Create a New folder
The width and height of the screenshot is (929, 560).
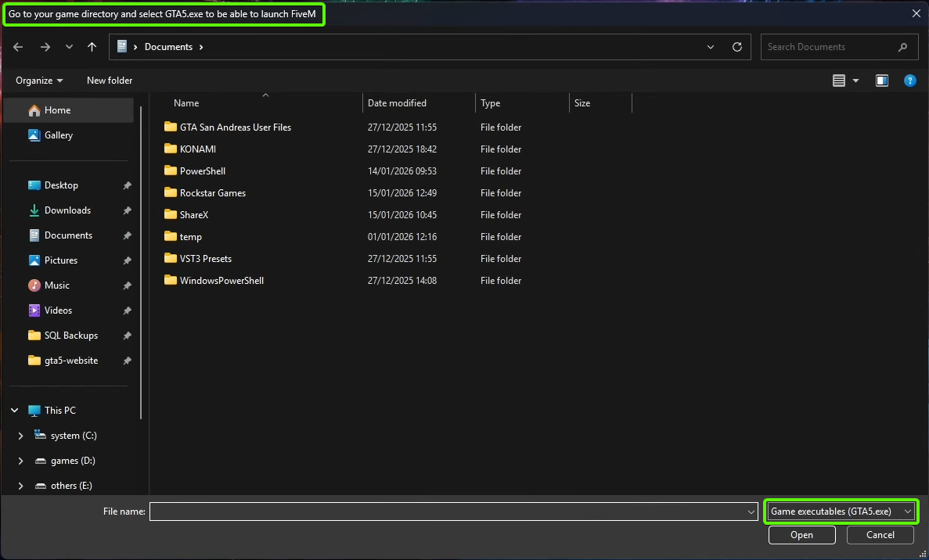(x=110, y=81)
